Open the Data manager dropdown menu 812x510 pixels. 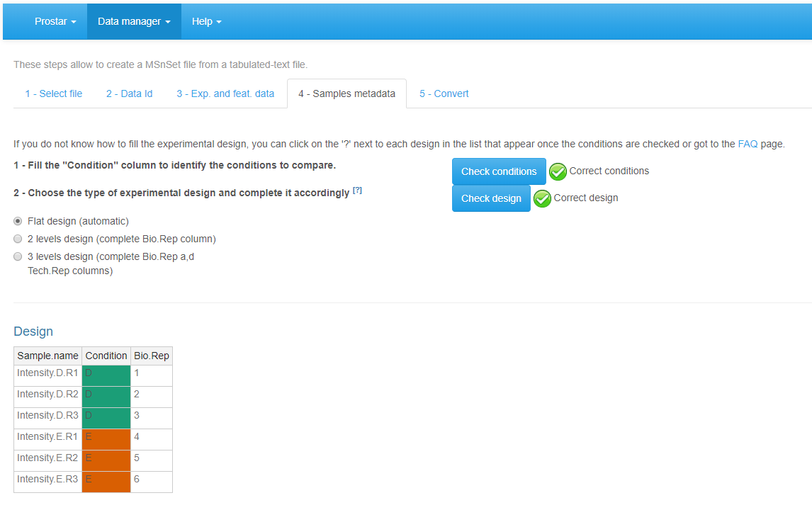point(134,21)
